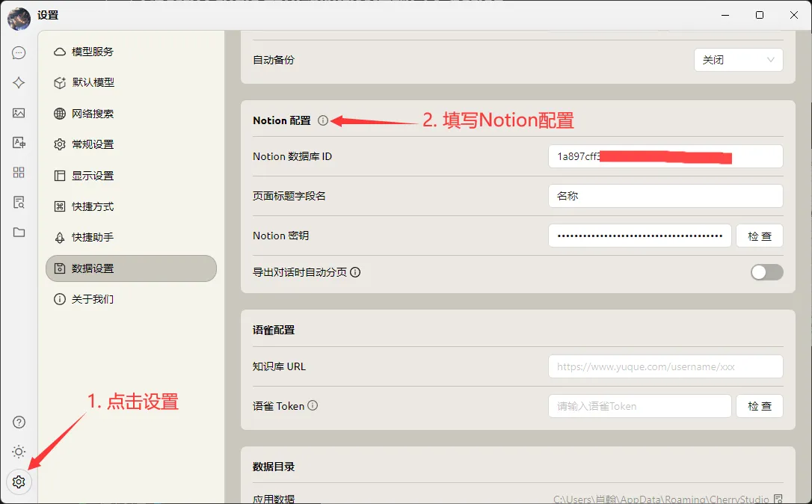Maximize the 设置 window
Image resolution: width=812 pixels, height=504 pixels.
(760, 15)
